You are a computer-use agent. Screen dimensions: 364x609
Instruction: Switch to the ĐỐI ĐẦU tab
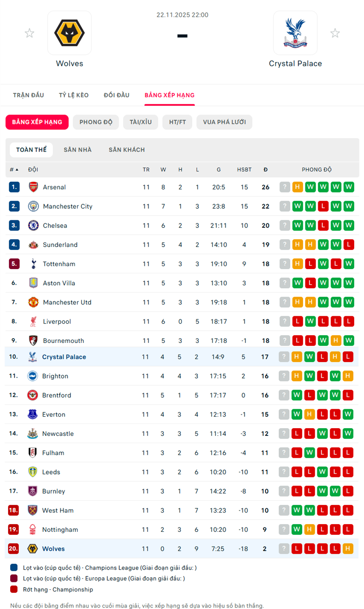coord(116,95)
